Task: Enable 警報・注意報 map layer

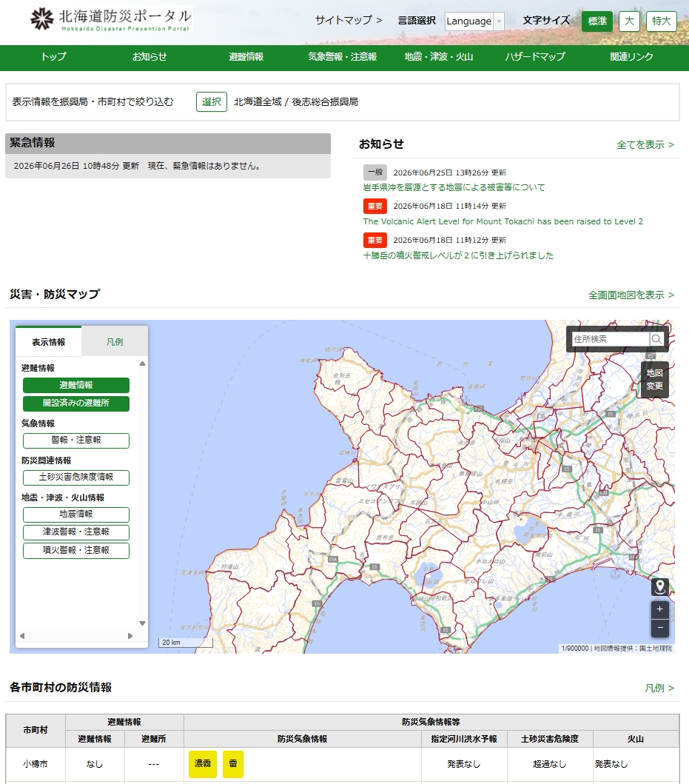Action: click(x=76, y=440)
